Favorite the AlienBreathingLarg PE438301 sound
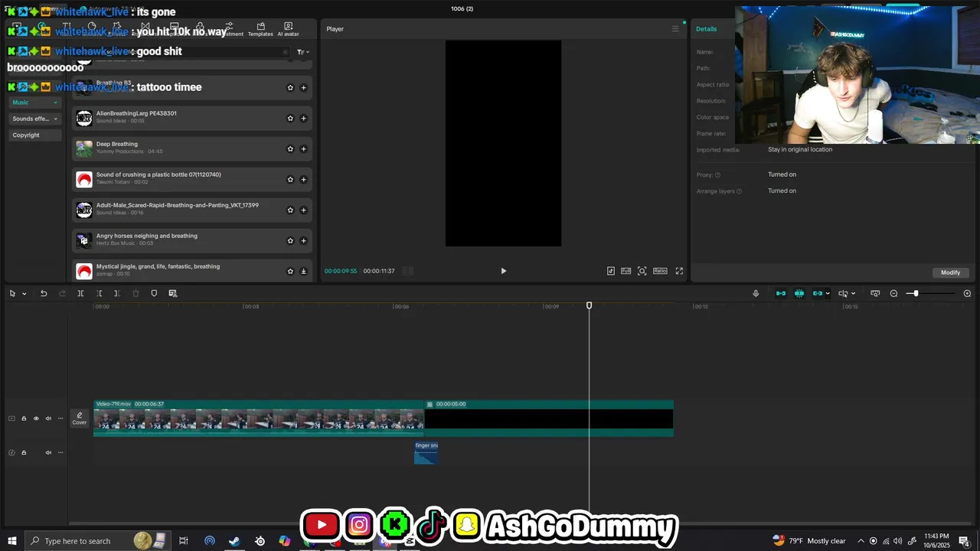Screen dimensions: 980x551 290,118
